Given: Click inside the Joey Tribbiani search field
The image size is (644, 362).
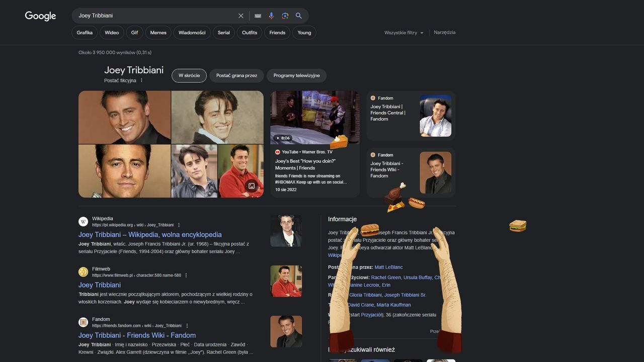Looking at the screenshot, I should (x=156, y=16).
